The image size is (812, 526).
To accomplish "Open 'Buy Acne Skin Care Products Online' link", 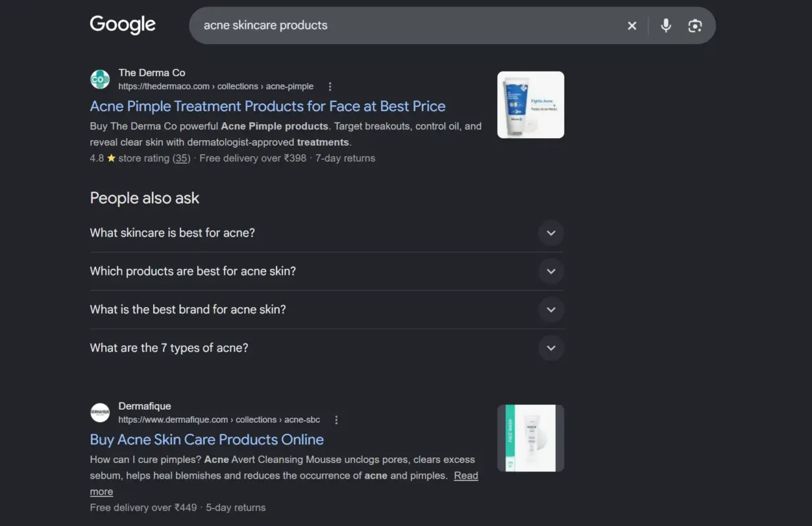I will [207, 440].
